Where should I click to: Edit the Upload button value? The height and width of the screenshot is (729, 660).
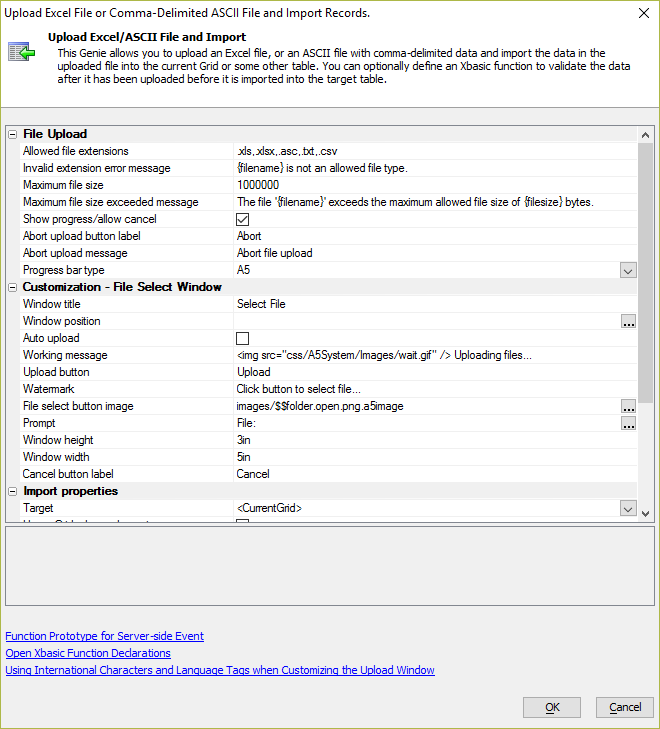[x=436, y=372]
